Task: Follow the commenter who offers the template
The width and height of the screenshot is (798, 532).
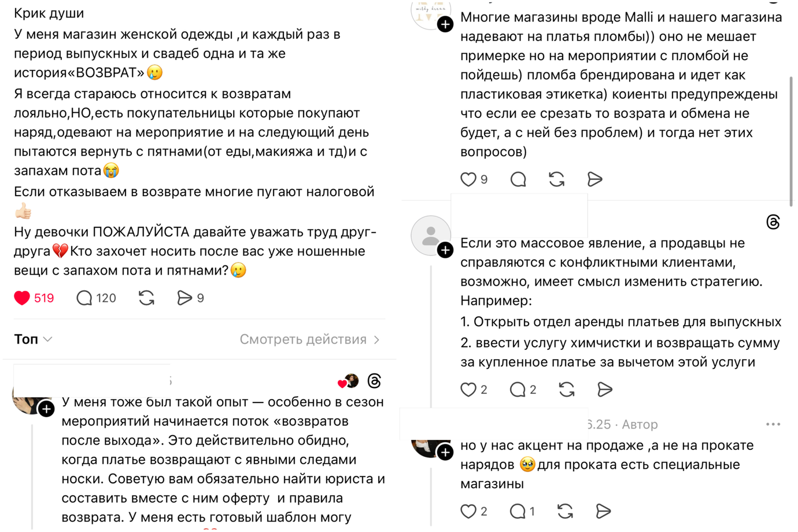Action: point(46,409)
